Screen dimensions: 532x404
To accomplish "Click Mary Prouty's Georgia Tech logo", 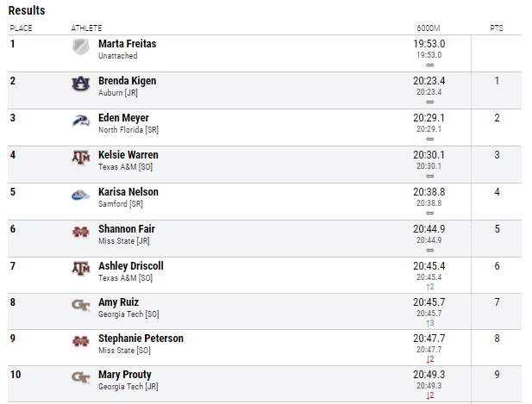I will click(80, 379).
